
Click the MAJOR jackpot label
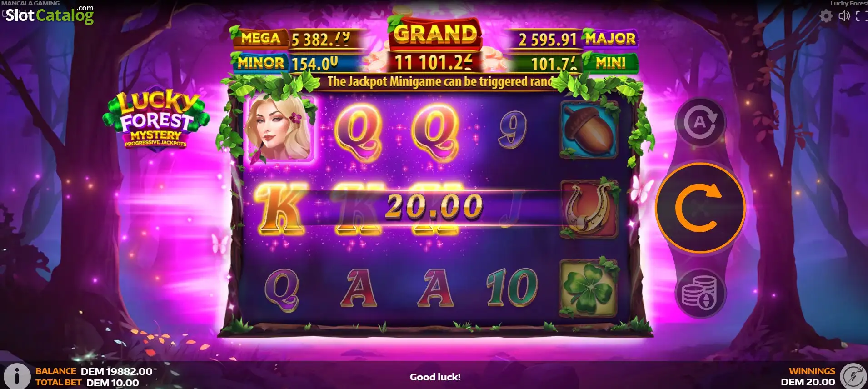[610, 39]
